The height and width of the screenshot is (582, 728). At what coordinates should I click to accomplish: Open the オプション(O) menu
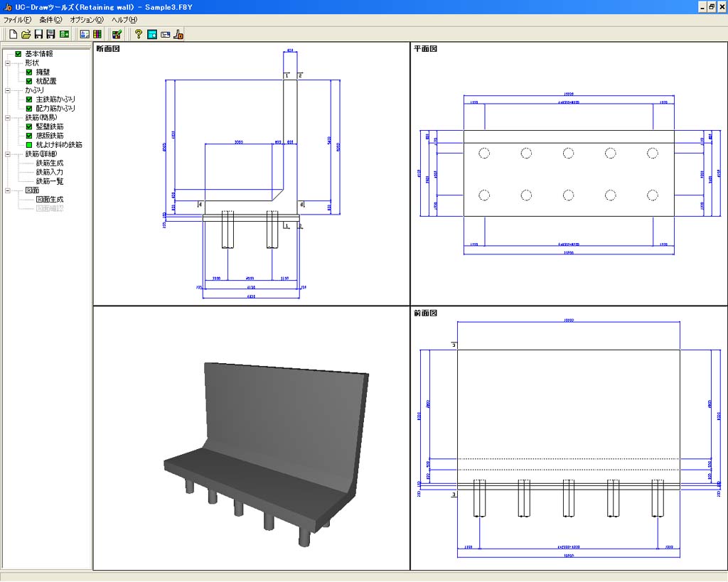point(86,20)
